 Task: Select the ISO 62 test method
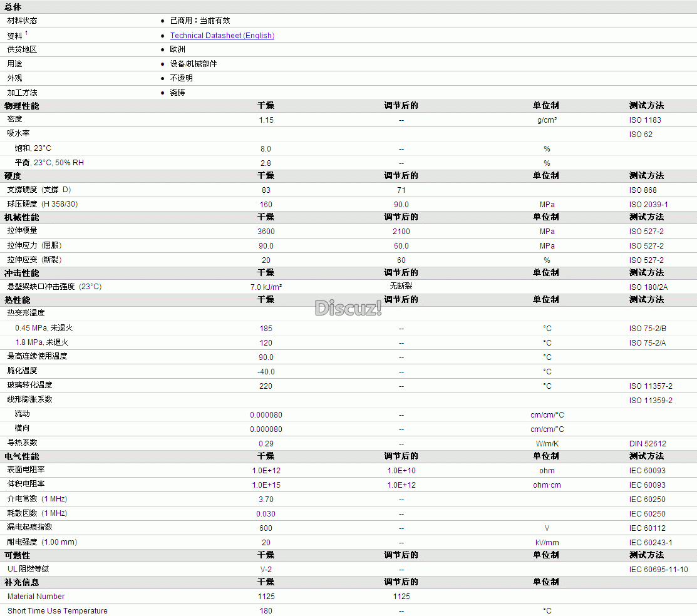click(x=641, y=134)
